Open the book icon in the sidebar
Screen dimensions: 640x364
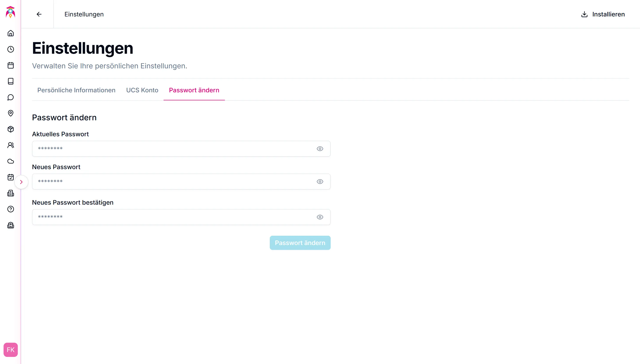click(x=10, y=81)
